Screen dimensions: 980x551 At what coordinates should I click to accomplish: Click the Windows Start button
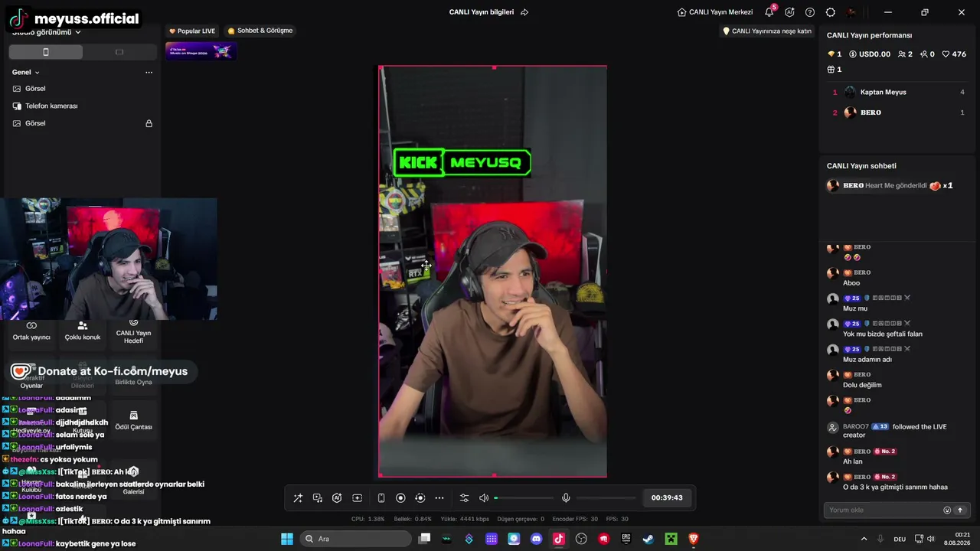pos(287,539)
